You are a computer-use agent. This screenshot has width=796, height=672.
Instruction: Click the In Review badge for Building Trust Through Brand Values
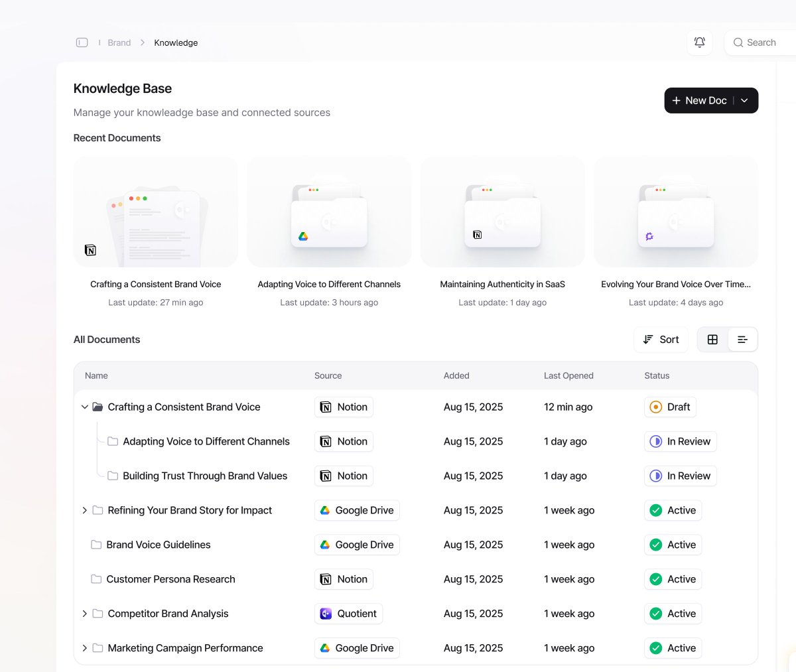[680, 476]
